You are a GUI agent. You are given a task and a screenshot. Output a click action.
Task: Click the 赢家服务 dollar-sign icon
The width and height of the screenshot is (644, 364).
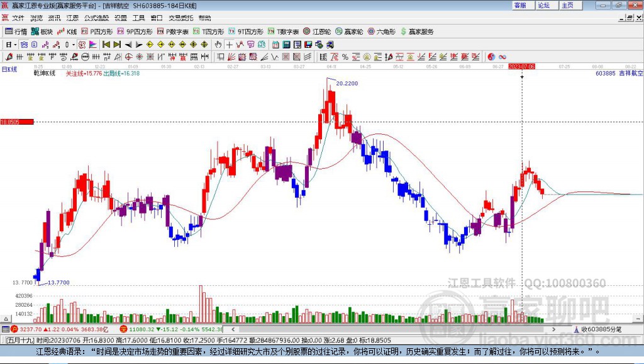(x=404, y=31)
